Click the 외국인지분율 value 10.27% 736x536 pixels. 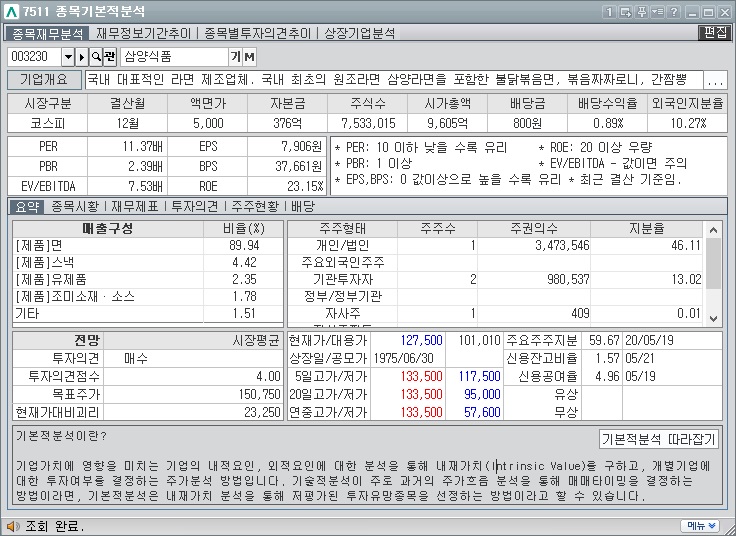pos(688,123)
